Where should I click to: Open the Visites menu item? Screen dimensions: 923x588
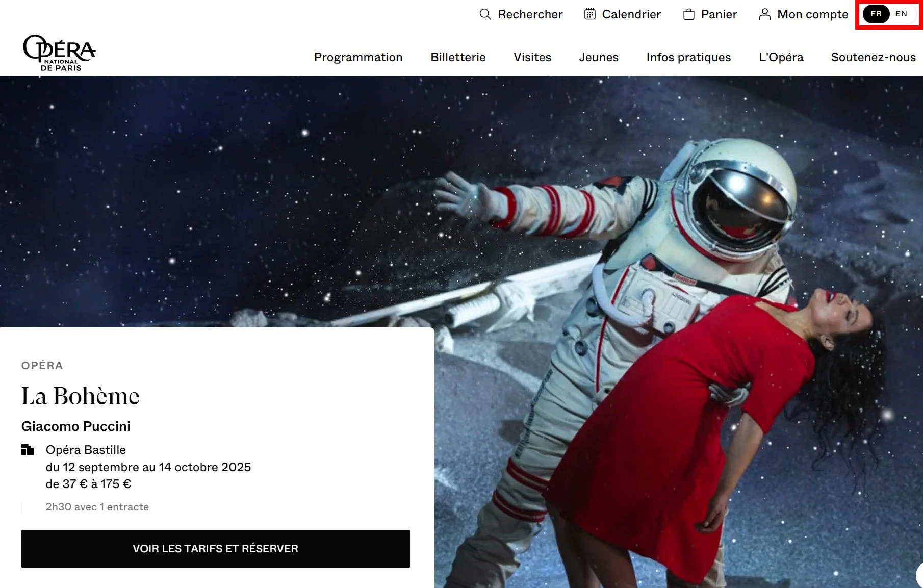(532, 57)
